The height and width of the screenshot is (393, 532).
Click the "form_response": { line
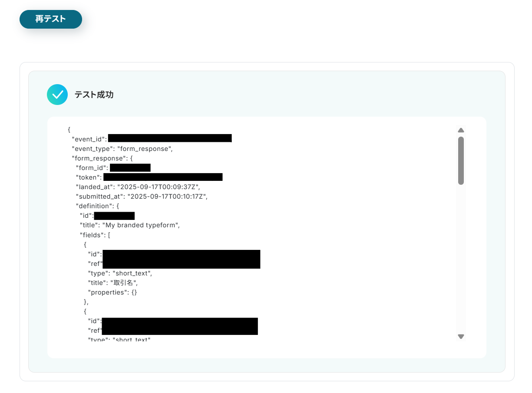[x=102, y=158]
